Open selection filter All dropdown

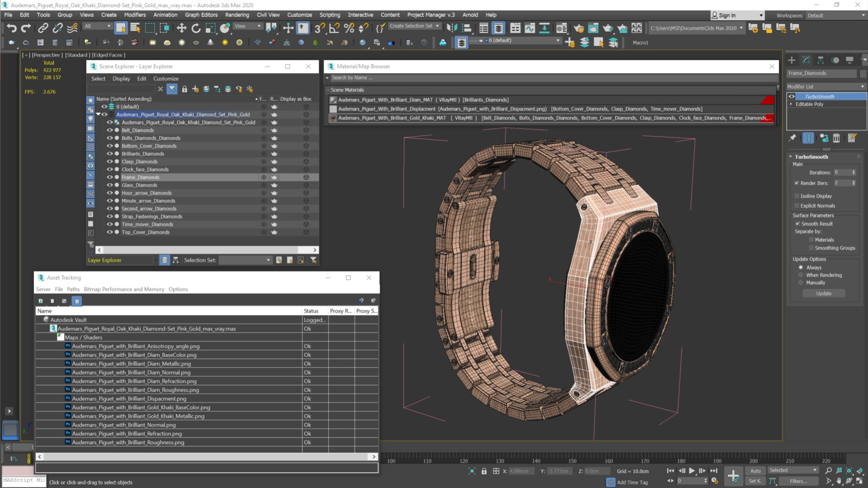pos(97,26)
